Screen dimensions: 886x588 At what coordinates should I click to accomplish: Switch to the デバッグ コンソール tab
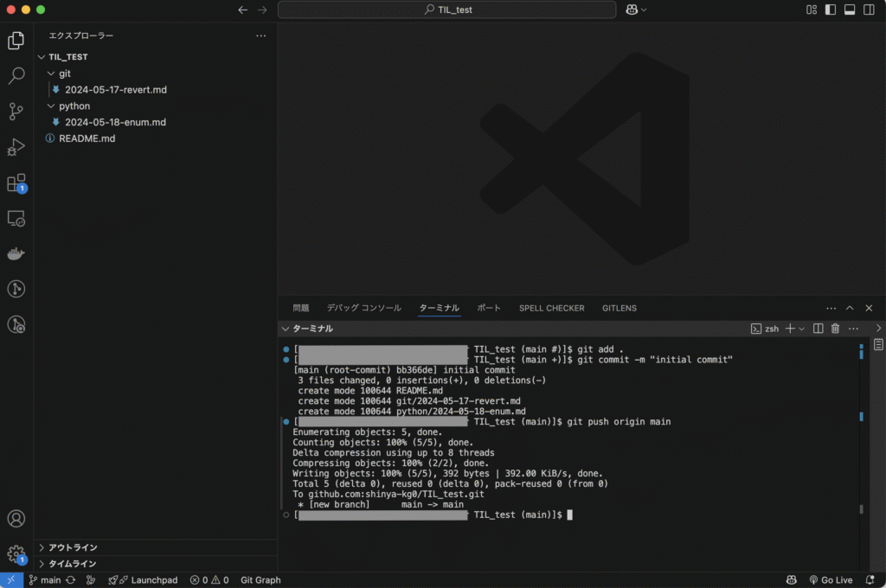pyautogui.click(x=364, y=309)
